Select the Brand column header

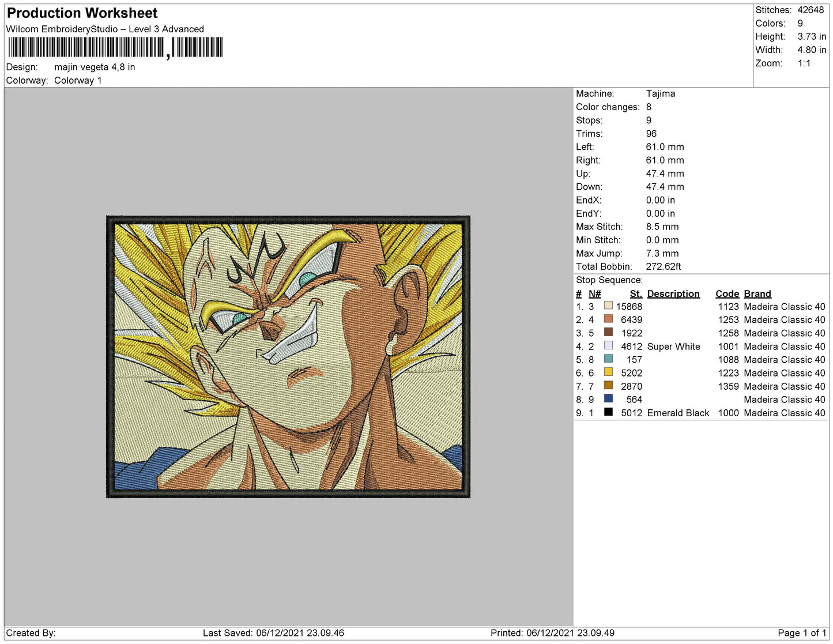(x=757, y=293)
